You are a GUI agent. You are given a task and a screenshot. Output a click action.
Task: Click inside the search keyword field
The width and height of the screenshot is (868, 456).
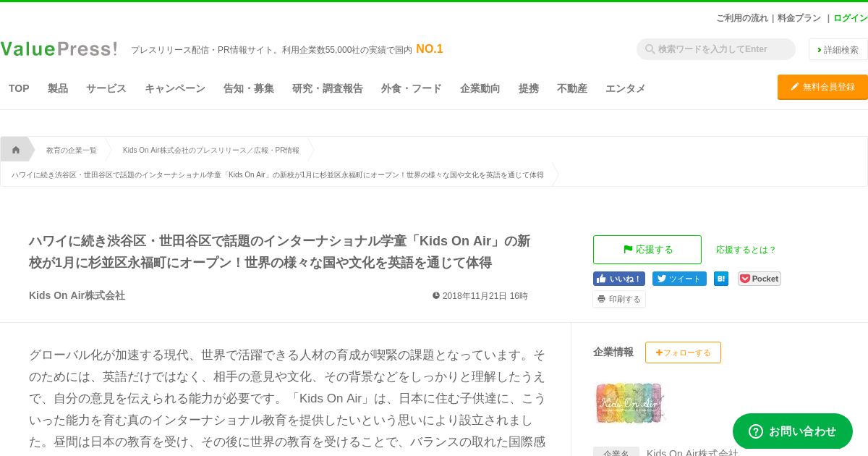(716, 49)
